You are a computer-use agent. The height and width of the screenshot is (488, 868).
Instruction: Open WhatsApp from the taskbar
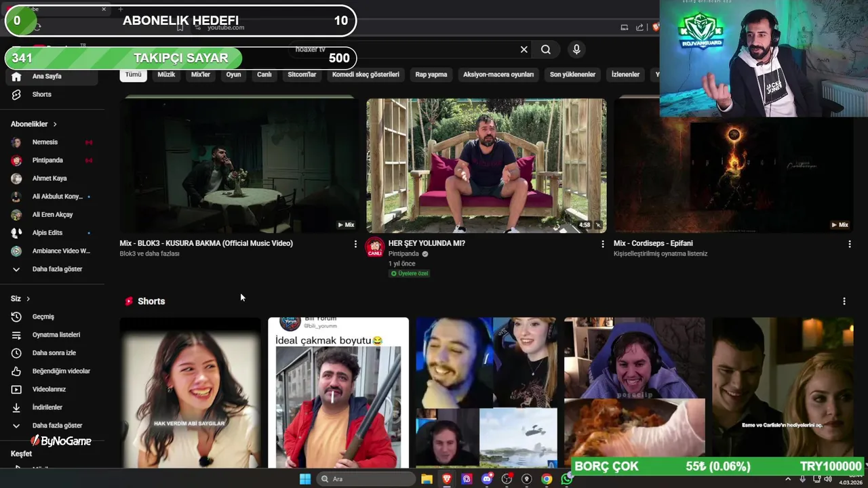[x=566, y=479]
